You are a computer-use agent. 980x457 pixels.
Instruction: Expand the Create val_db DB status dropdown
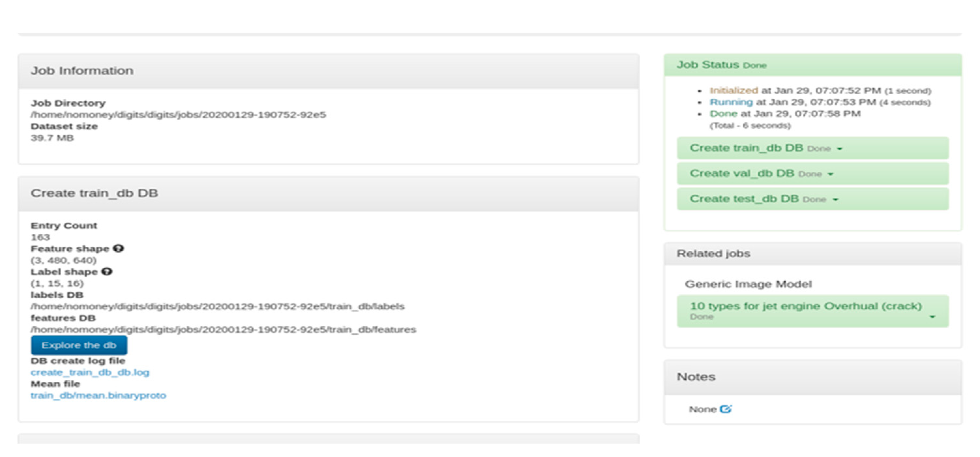click(830, 174)
